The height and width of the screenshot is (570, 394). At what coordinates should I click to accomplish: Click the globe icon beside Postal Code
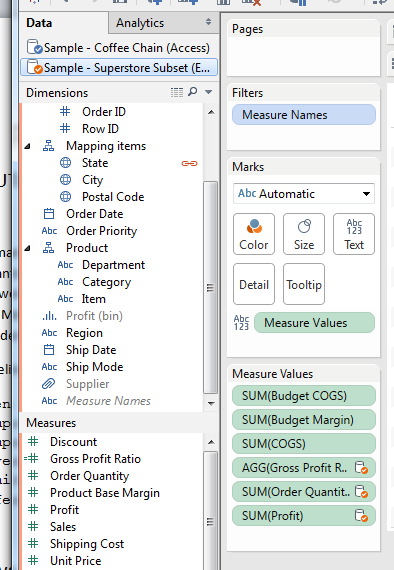point(65,197)
